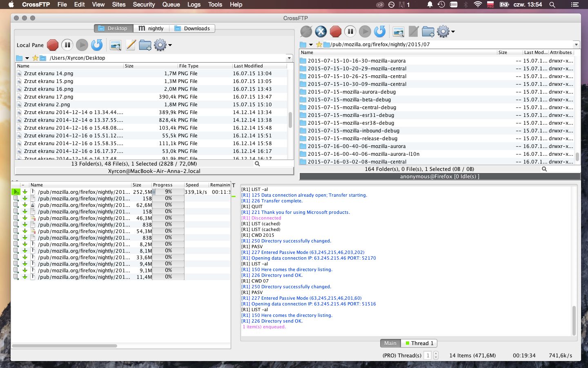The height and width of the screenshot is (368, 588).
Task: Click the local path field /Users/Xyrcon/Desktop
Action: 167,58
